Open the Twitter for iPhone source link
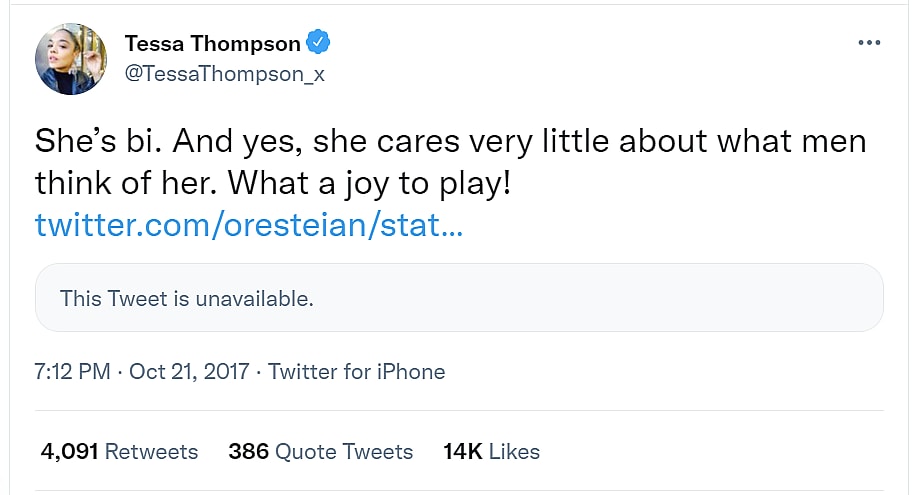916x495 pixels. click(357, 372)
